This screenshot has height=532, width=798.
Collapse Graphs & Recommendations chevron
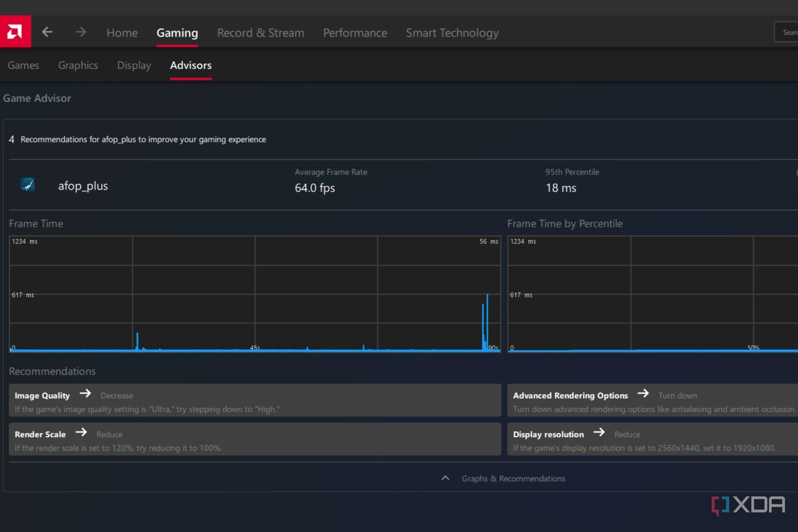point(445,478)
